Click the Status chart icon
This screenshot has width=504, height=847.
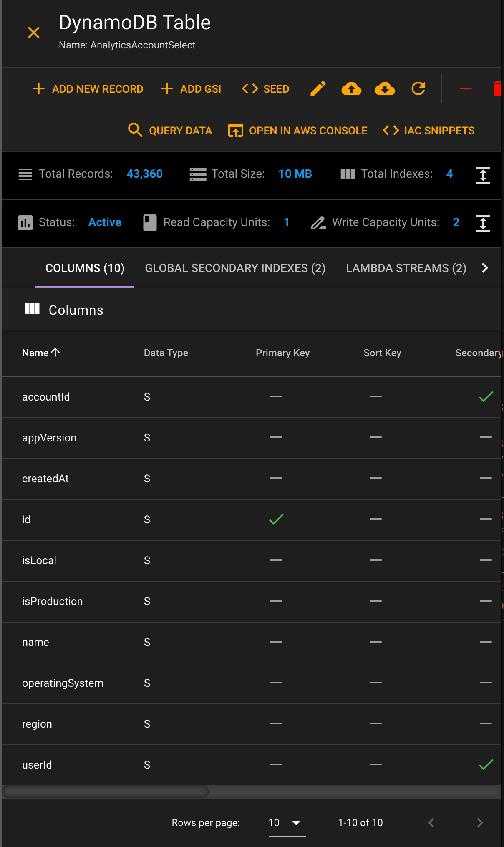[25, 223]
